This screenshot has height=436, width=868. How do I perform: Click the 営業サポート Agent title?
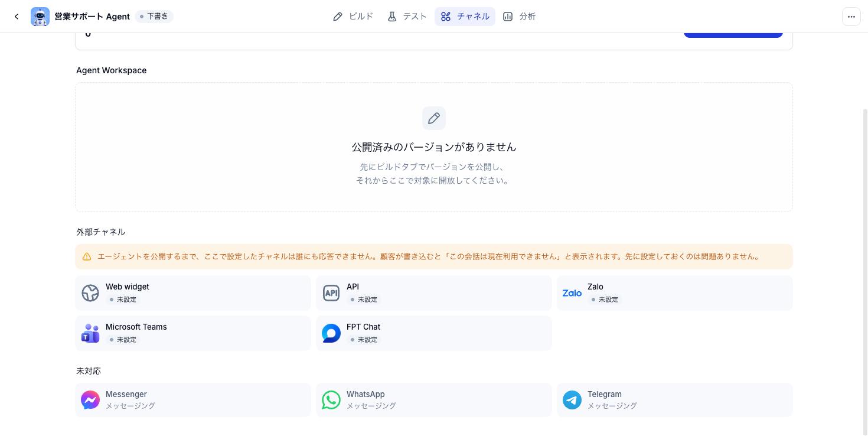92,17
